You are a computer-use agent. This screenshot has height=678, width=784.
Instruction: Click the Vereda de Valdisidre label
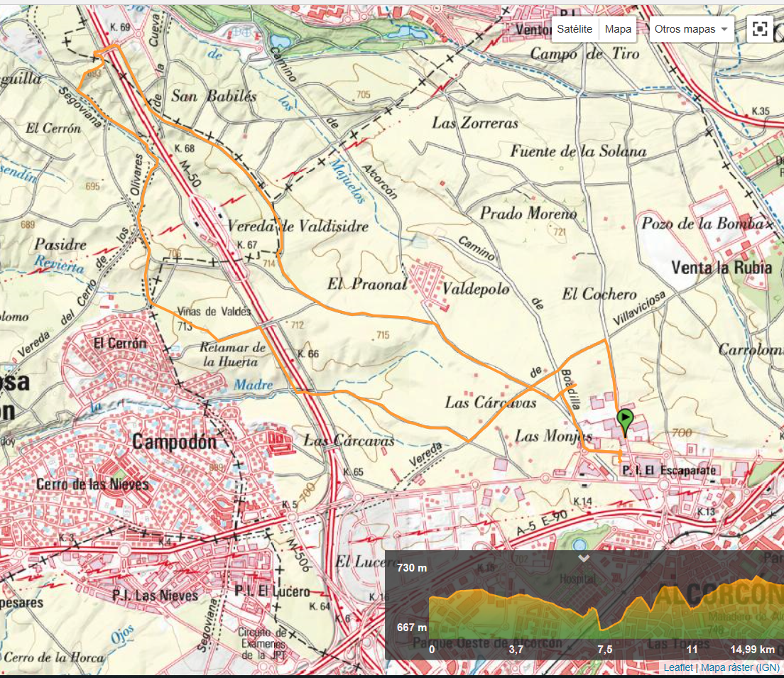coord(298,226)
